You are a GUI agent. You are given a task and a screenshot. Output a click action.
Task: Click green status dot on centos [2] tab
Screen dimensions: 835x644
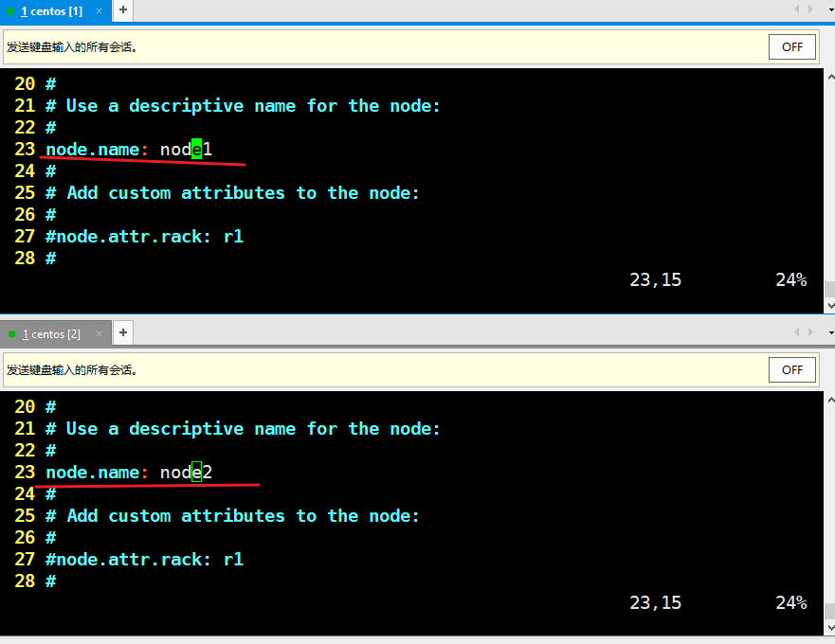[12, 334]
